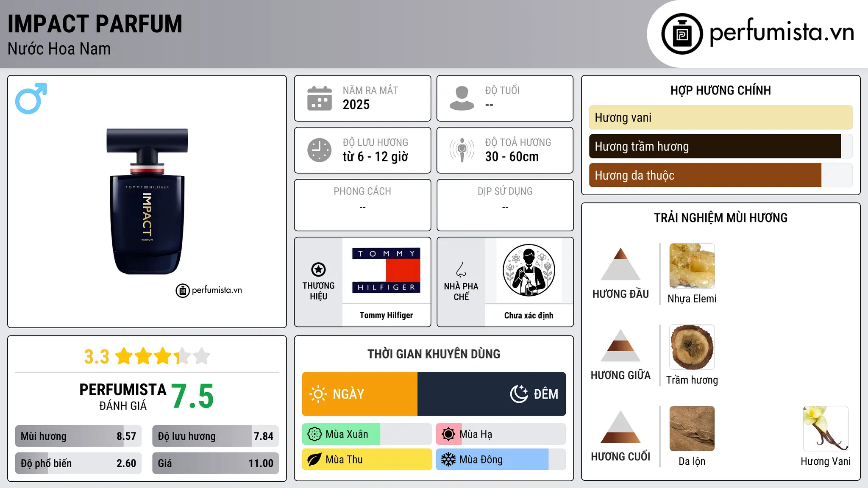Viewport: 868px width, 488px height.
Task: Click the sillage icon beside Độ toả hương
Action: tap(462, 150)
